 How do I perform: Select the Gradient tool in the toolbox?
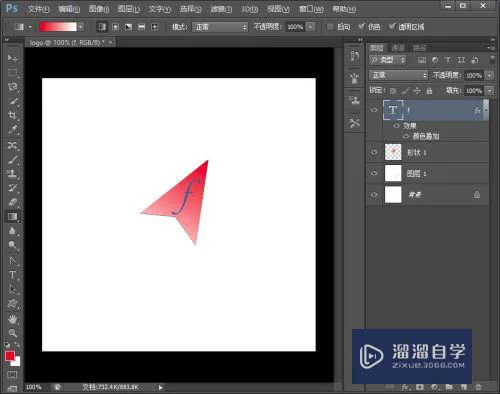pos(12,217)
